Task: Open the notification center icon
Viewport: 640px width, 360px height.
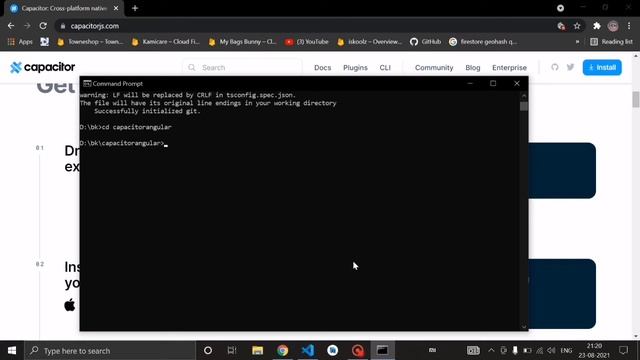Action: [x=624, y=351]
